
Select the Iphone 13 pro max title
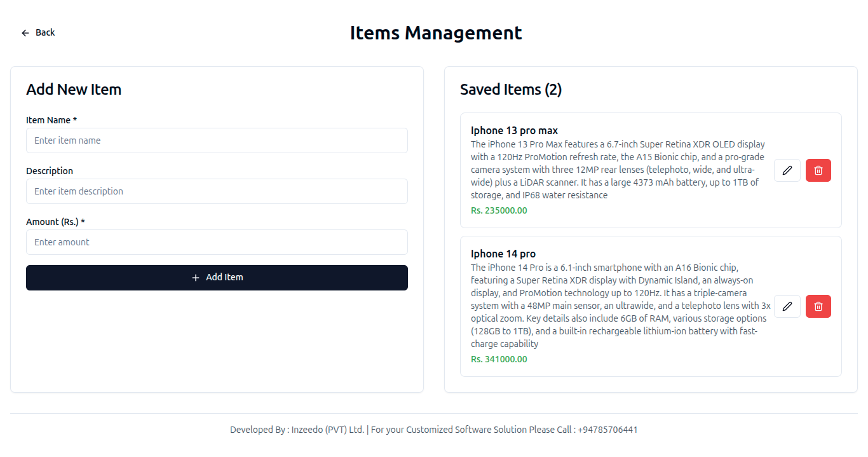click(x=514, y=131)
